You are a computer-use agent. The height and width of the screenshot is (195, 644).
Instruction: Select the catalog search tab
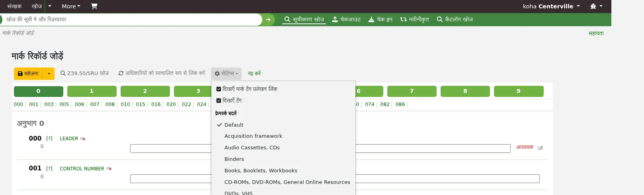455,19
